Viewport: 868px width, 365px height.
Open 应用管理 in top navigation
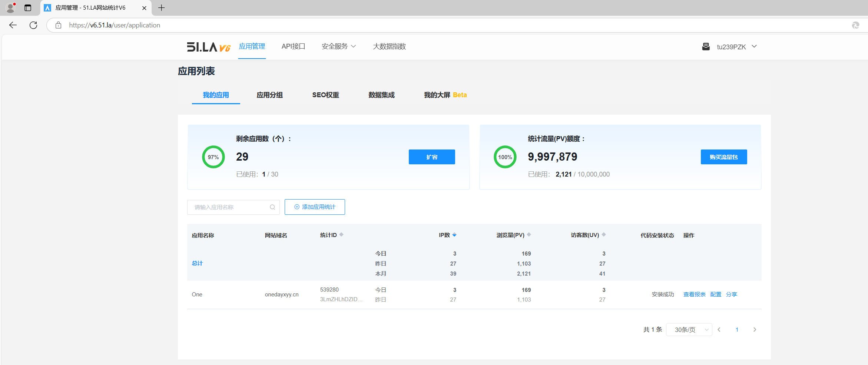click(x=252, y=46)
